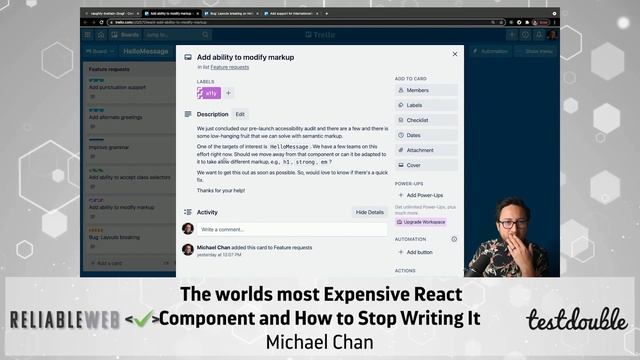Hide activity details with Hide Details

click(x=369, y=212)
